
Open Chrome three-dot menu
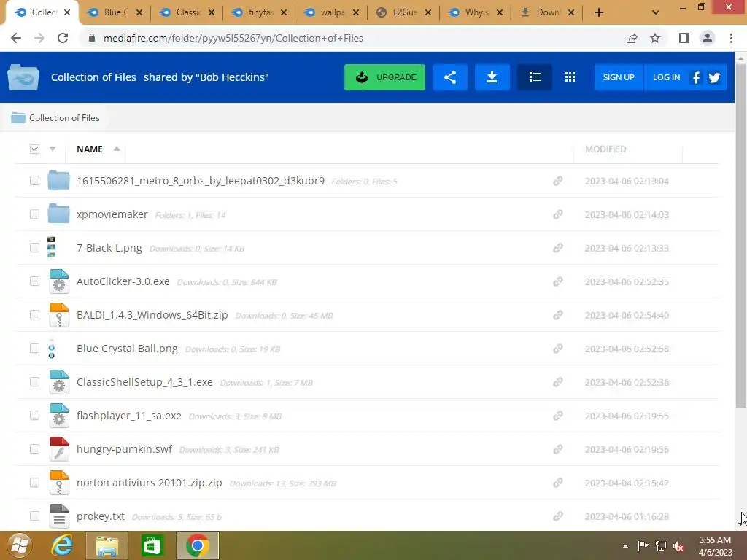(731, 38)
